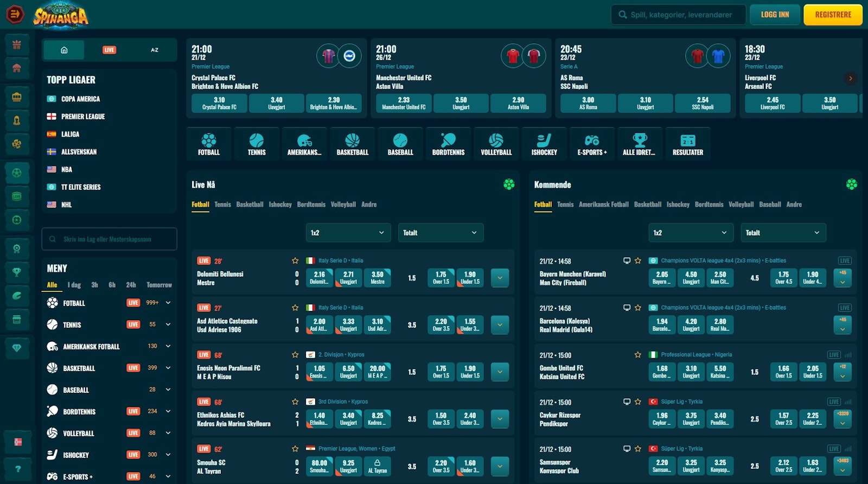Select the Basketball sport category tile
The width and height of the screenshot is (868, 484).
point(353,144)
